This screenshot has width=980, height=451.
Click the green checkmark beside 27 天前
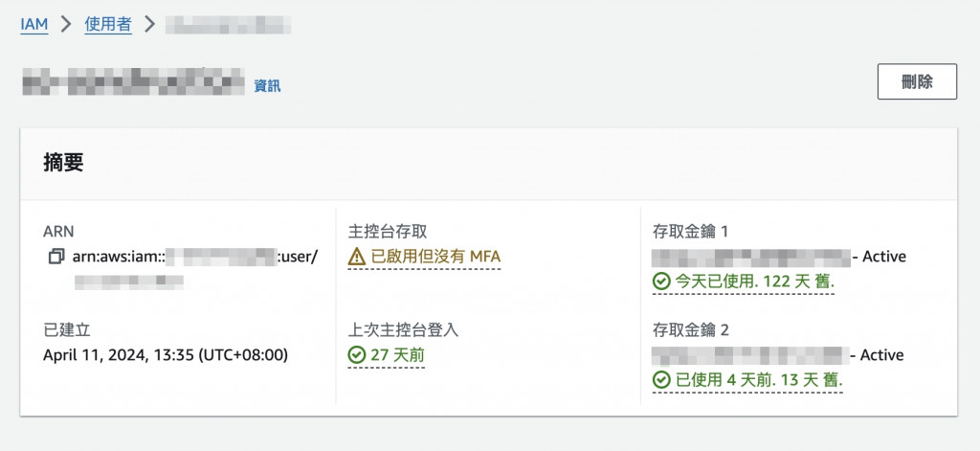(357, 355)
